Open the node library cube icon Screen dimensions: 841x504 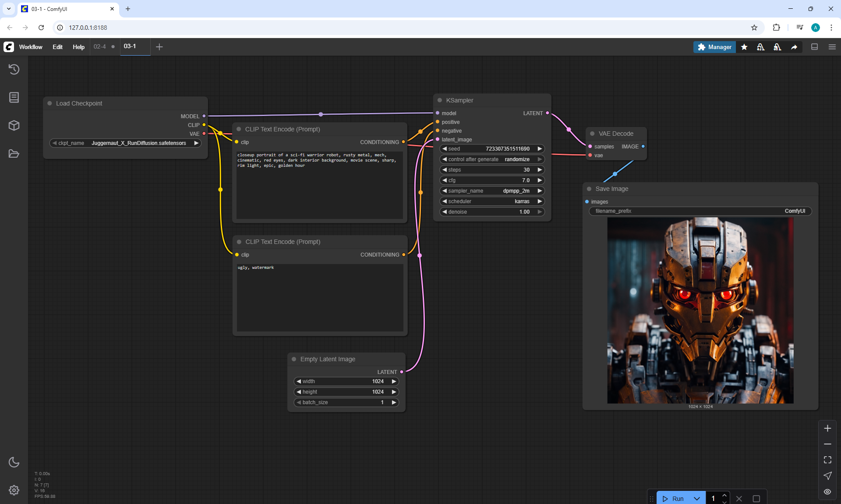click(x=14, y=126)
